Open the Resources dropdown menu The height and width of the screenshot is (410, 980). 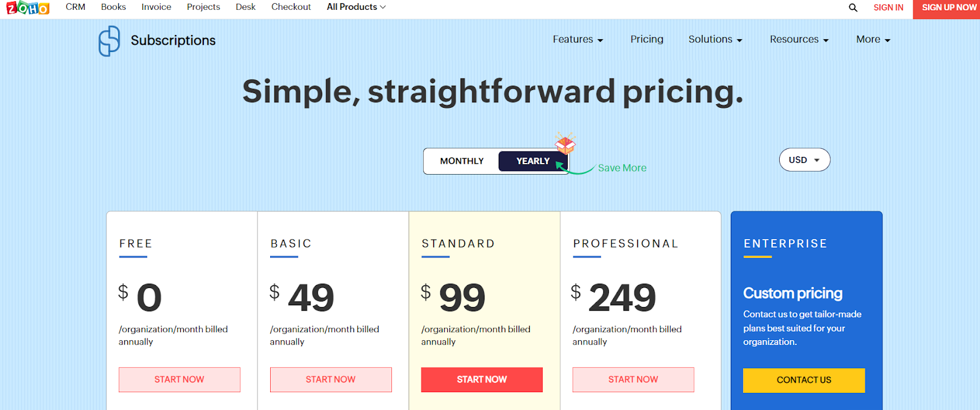(x=799, y=39)
